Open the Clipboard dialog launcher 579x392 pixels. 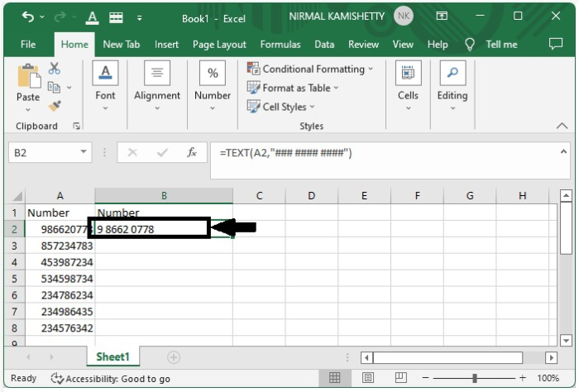(x=76, y=127)
